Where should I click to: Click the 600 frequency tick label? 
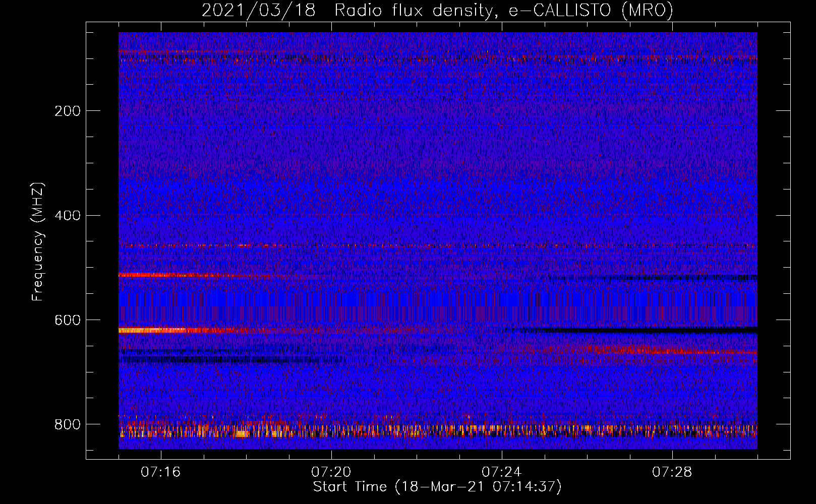tap(68, 320)
